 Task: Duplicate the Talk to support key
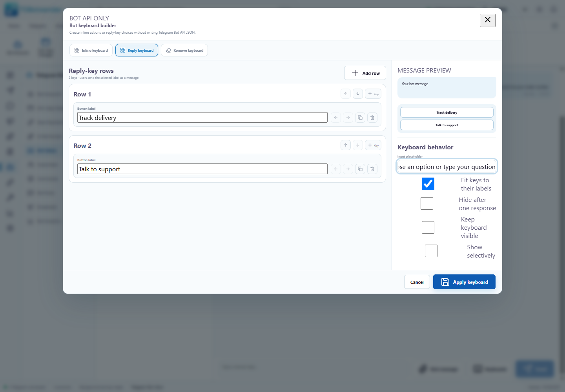coord(360,169)
